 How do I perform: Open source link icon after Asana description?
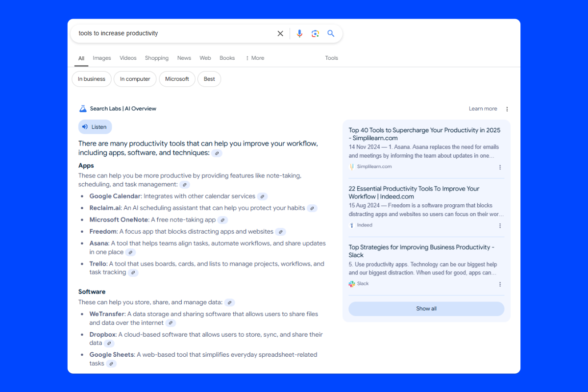coord(130,252)
